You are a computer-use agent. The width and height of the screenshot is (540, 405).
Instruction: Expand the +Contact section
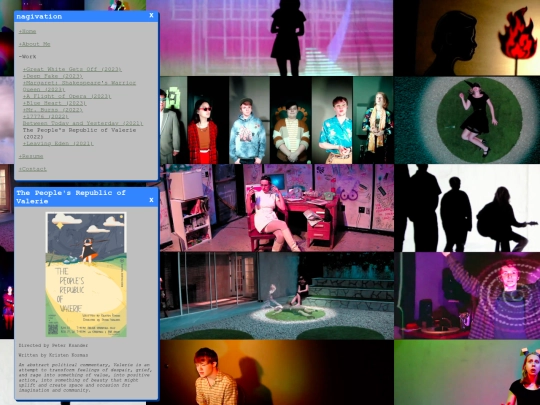33,169
